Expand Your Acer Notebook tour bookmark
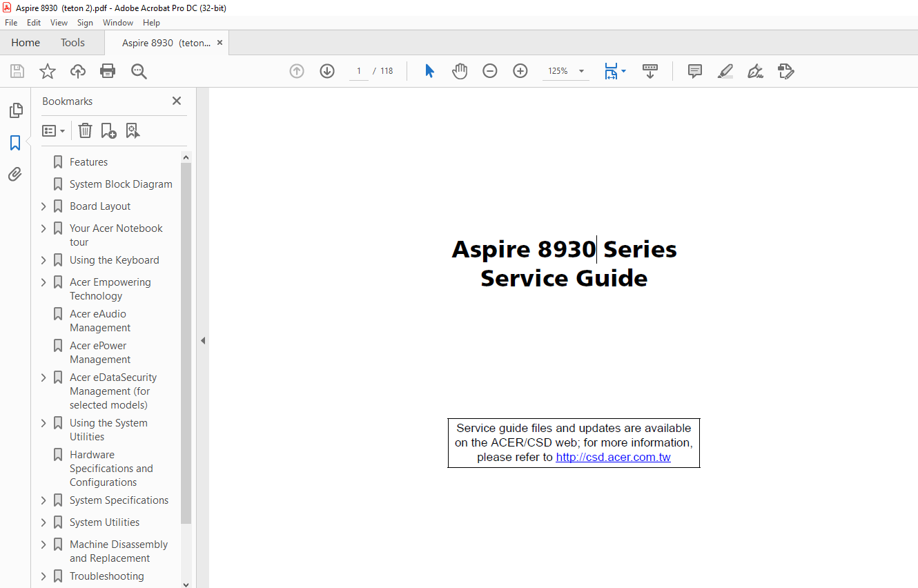Image resolution: width=918 pixels, height=588 pixels. tap(43, 228)
